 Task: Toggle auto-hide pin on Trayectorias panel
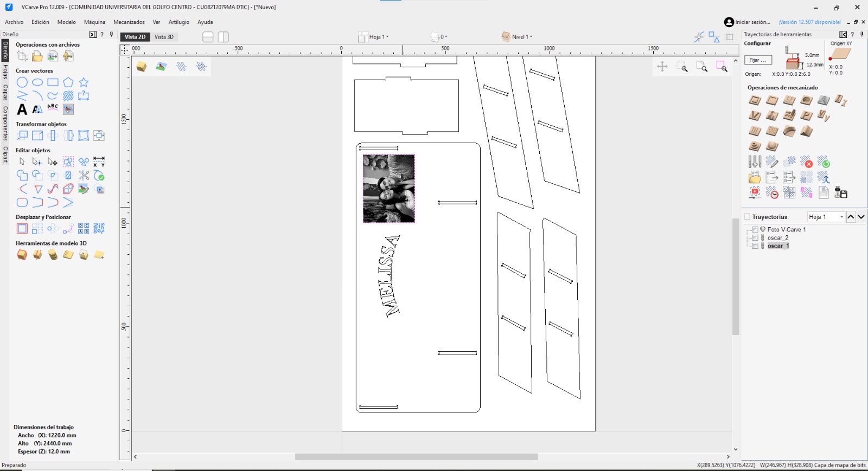click(x=862, y=34)
